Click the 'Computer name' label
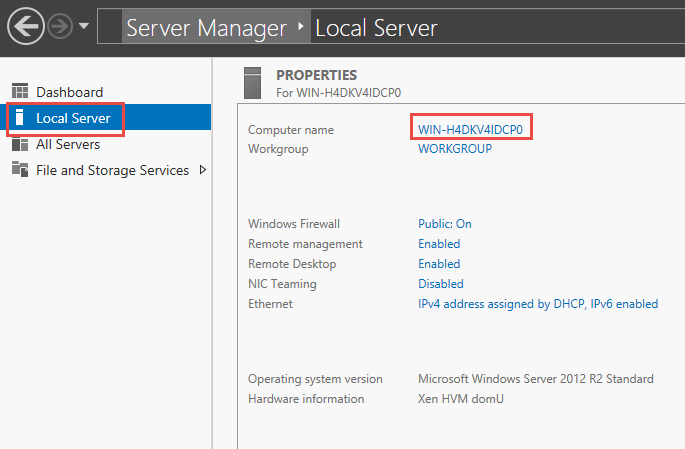Viewport: 685px width, 449px height. click(x=291, y=130)
